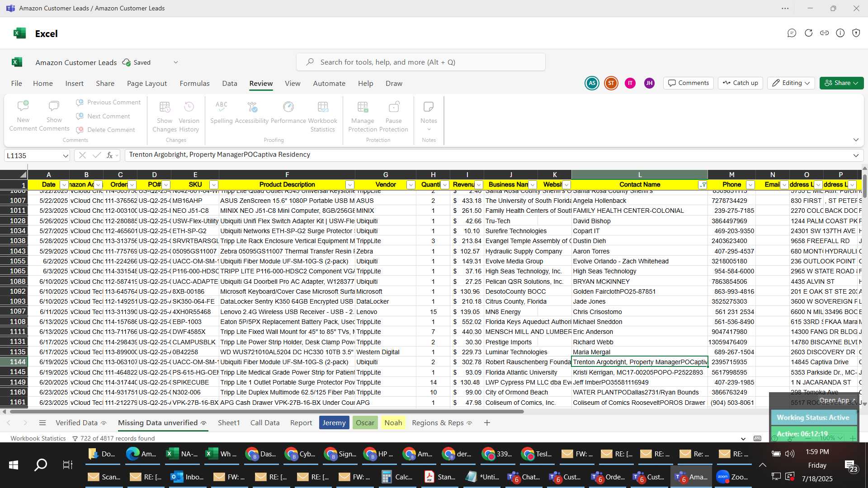868x488 pixels.
Task: Go to Previous Comment
Action: (x=108, y=103)
